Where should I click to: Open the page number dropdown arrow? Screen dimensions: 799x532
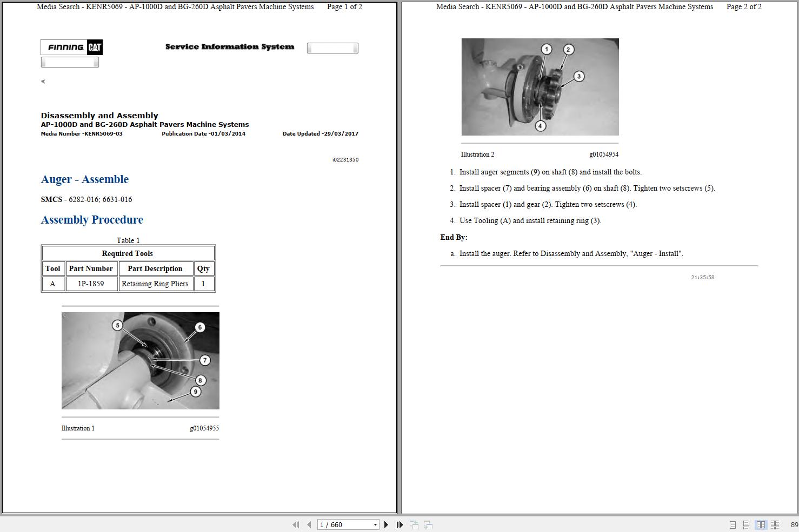375,524
